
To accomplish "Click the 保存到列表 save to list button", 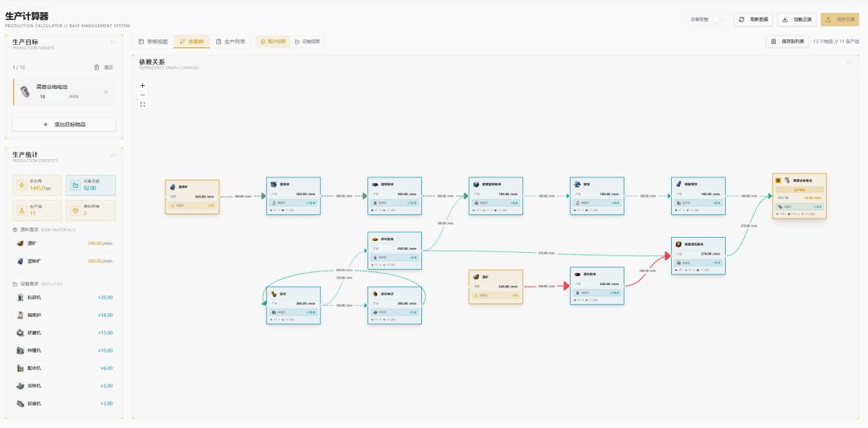I will tap(787, 42).
